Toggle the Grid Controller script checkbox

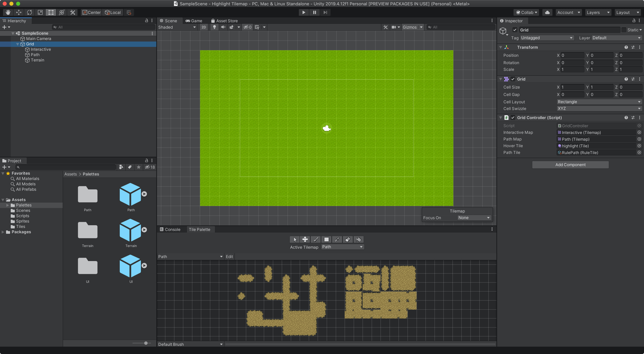(513, 117)
